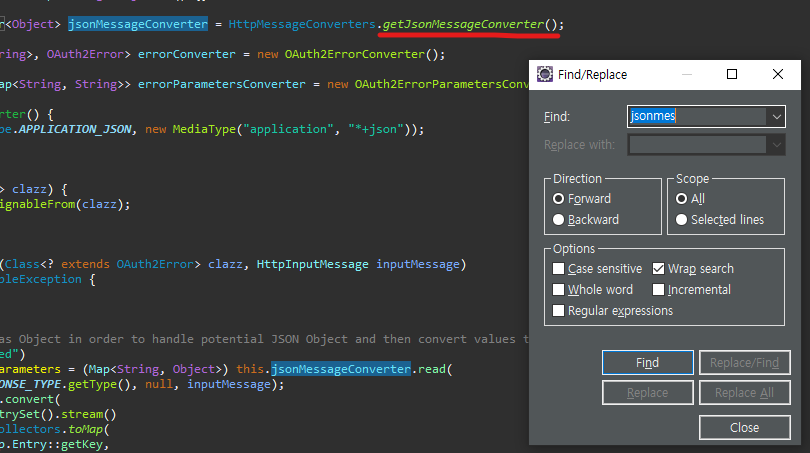Click the MediaType constructor name
Viewport: 810px width, 453px height.
point(204,129)
